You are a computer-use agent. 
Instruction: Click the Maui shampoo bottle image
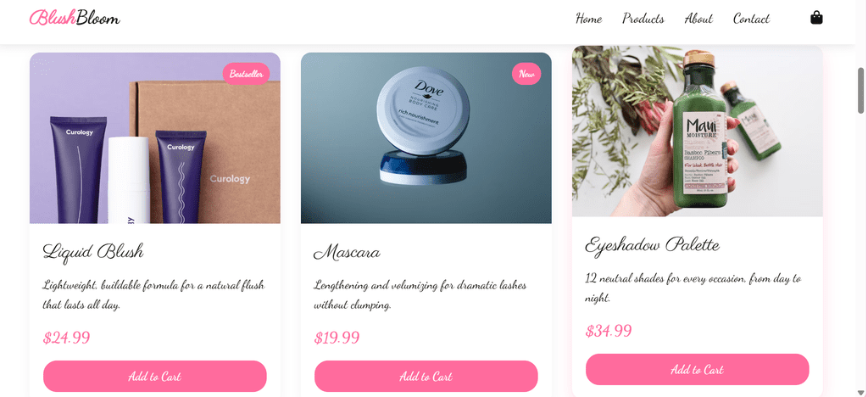698,131
